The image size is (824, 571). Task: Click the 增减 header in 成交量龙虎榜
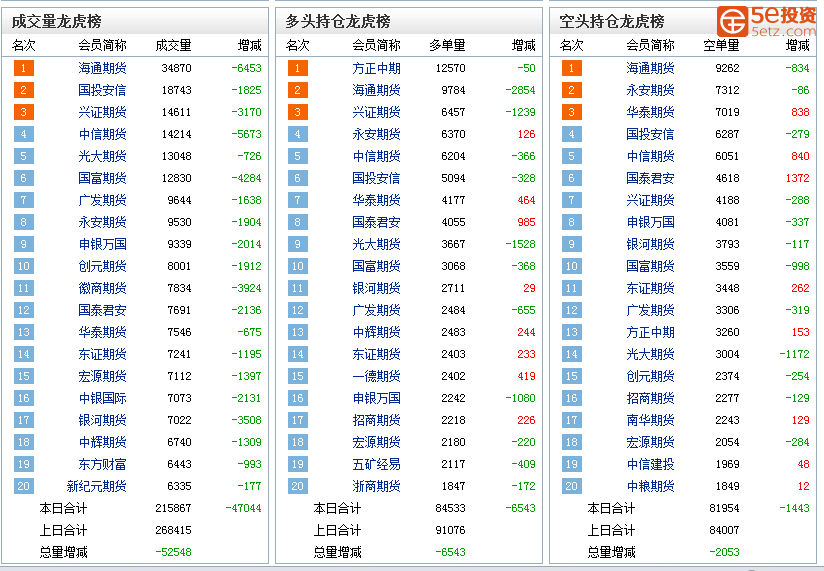(249, 46)
